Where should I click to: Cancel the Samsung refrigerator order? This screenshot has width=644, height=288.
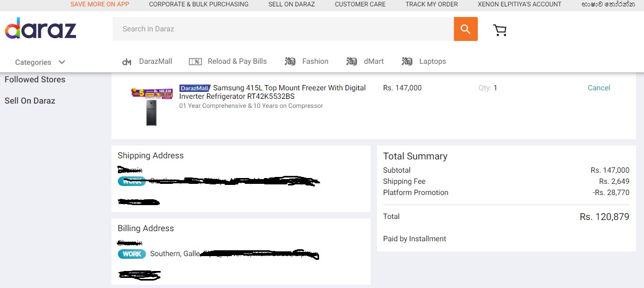(x=599, y=88)
